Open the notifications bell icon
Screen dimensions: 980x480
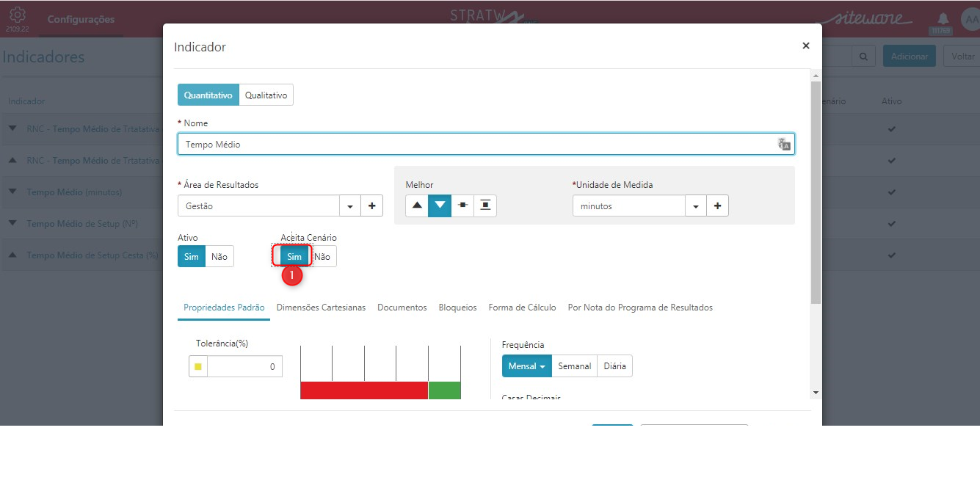pos(943,19)
